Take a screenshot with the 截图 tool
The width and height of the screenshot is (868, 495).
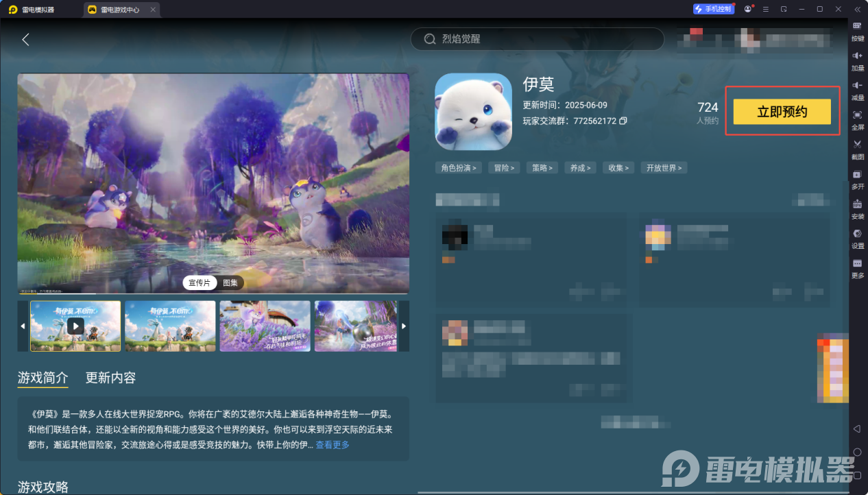856,149
